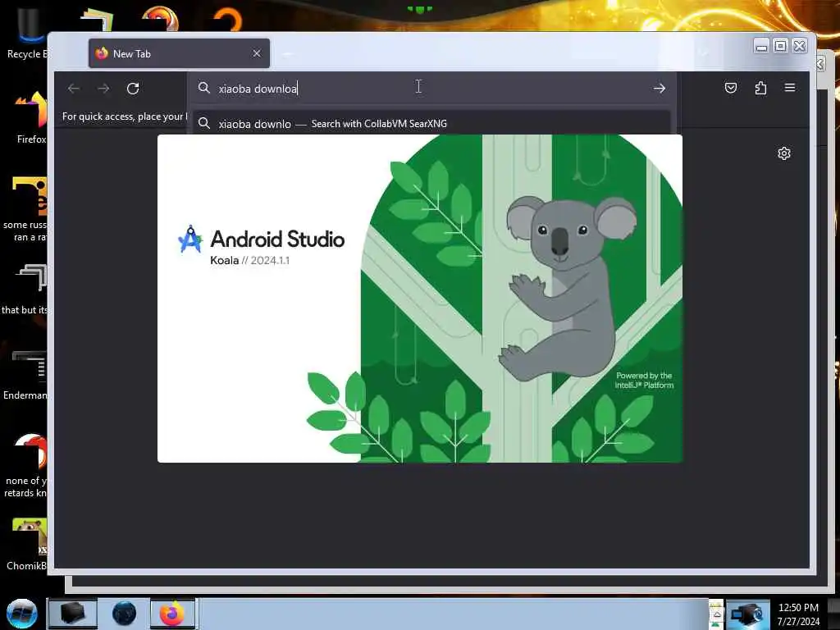Click the 'For quick access' bookmarks toolbar text

click(125, 116)
